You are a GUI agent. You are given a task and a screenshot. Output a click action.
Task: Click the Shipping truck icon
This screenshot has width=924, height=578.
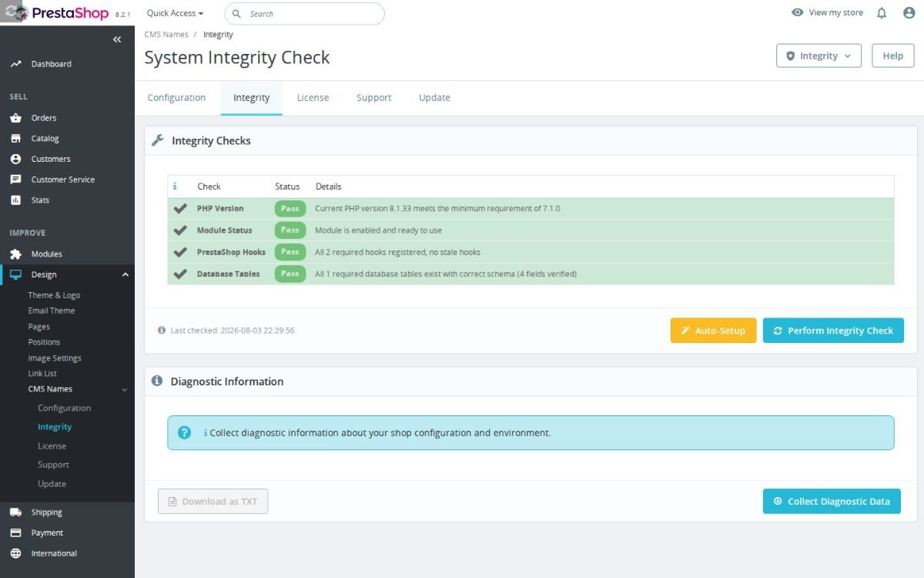(x=15, y=512)
